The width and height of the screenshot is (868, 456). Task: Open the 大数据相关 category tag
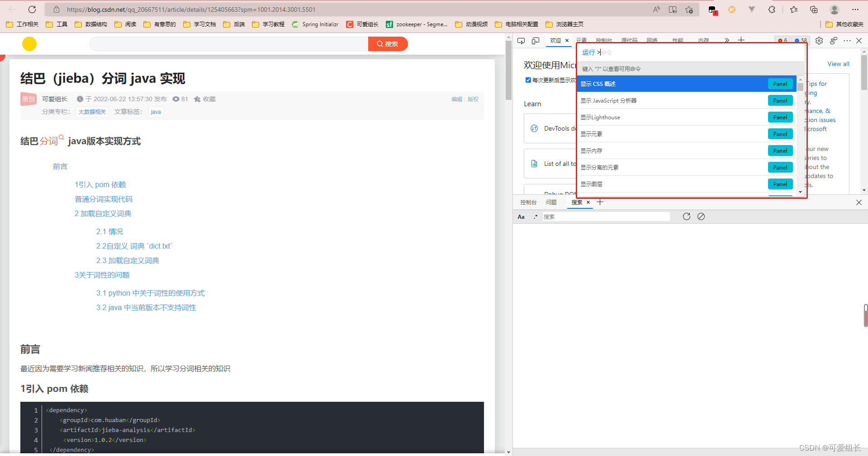pyautogui.click(x=92, y=112)
